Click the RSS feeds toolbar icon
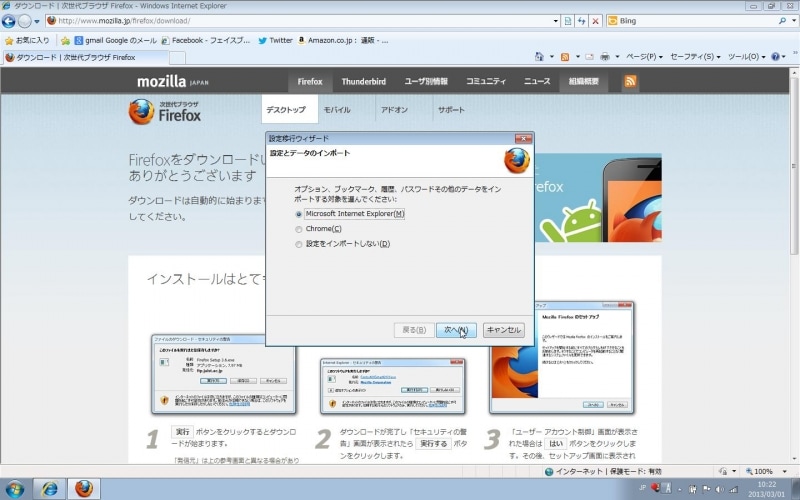 click(565, 57)
